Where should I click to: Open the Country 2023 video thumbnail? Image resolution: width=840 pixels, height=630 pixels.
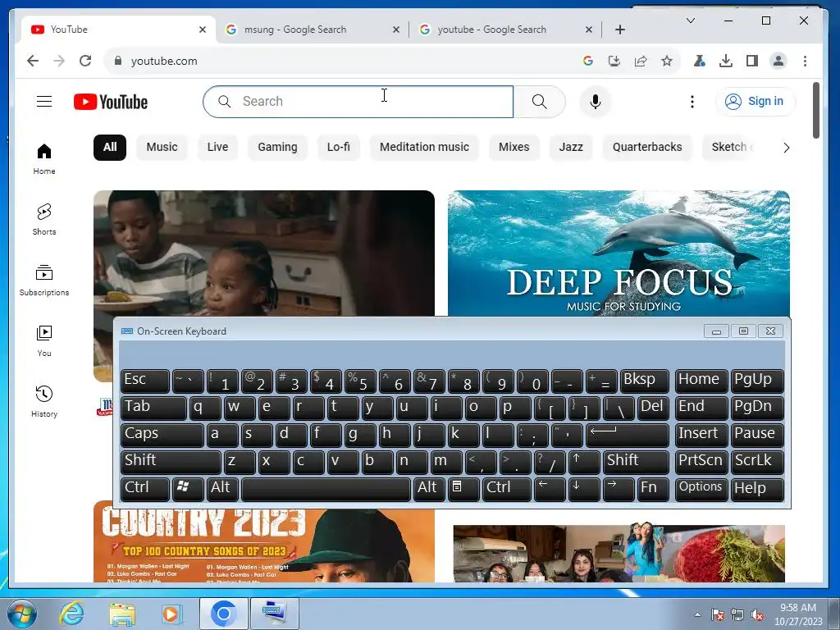click(x=264, y=546)
